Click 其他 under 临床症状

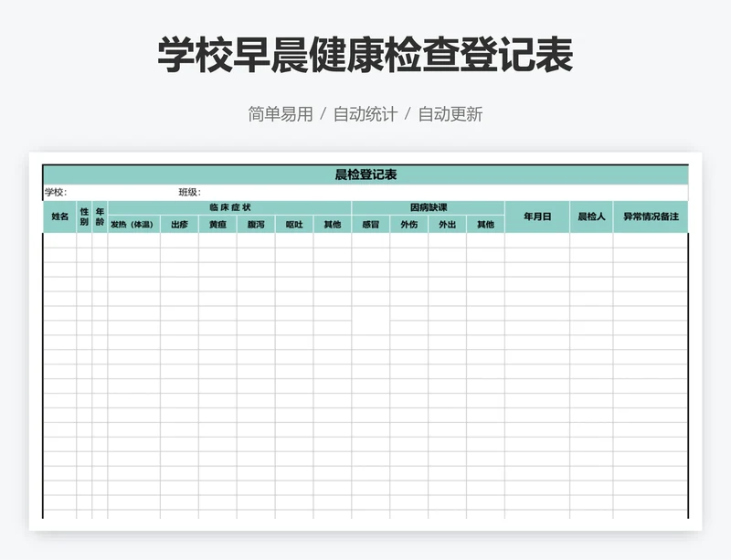333,225
